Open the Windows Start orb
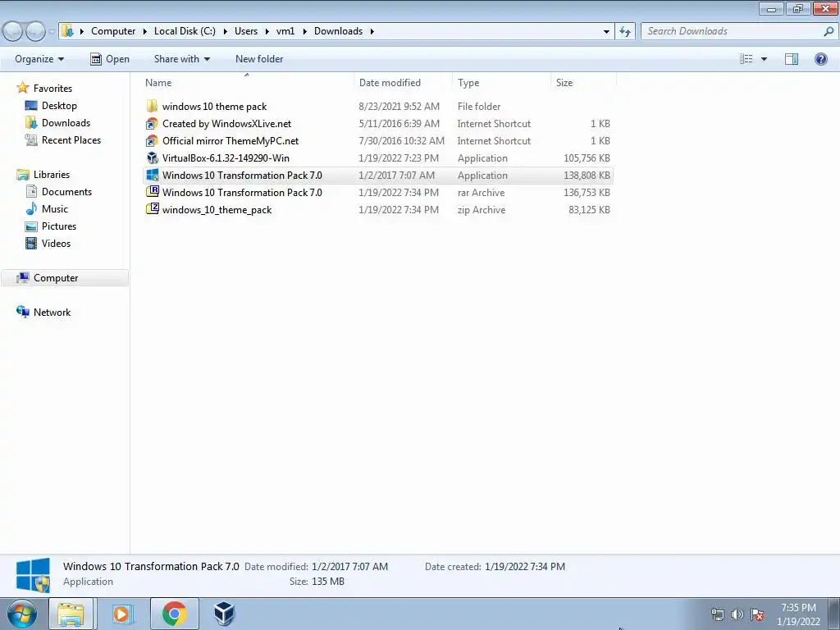 (22, 614)
